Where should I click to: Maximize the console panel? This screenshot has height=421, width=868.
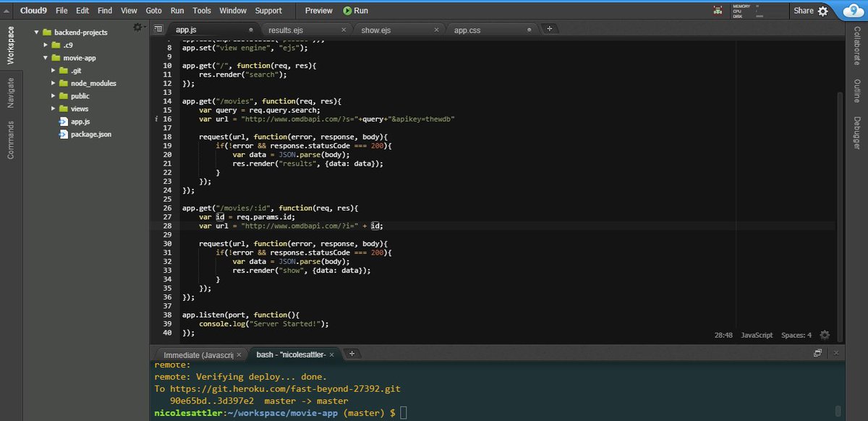(x=818, y=353)
